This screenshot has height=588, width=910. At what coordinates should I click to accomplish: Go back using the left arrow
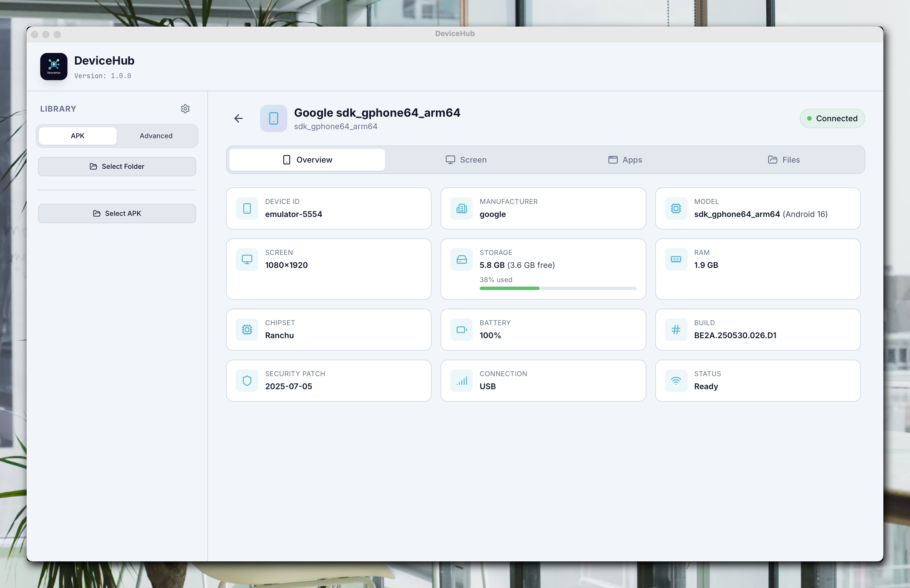pyautogui.click(x=238, y=118)
